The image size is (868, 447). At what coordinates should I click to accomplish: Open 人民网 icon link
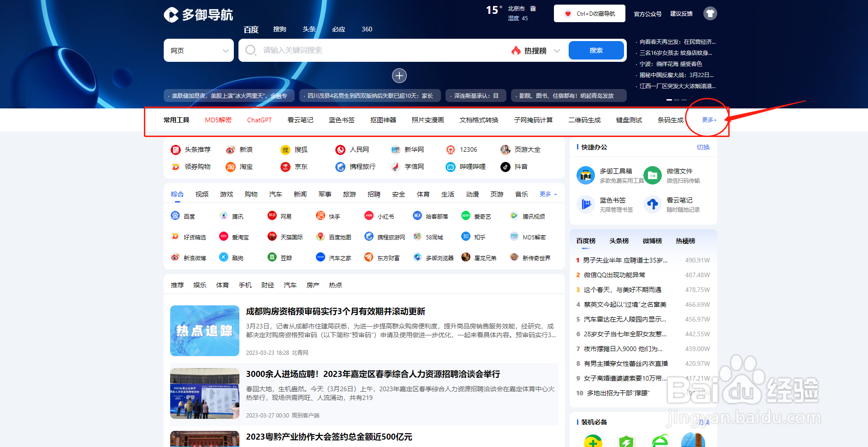(x=340, y=150)
